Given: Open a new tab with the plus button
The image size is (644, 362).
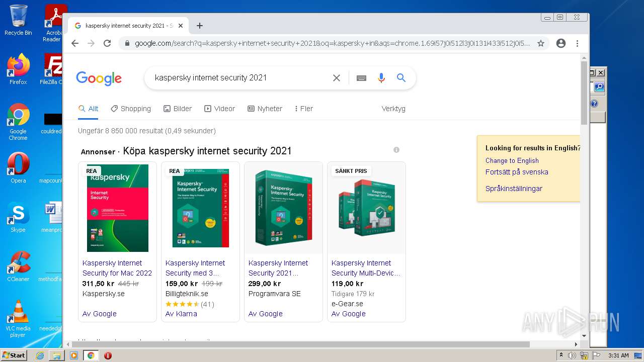Looking at the screenshot, I should tap(200, 26).
